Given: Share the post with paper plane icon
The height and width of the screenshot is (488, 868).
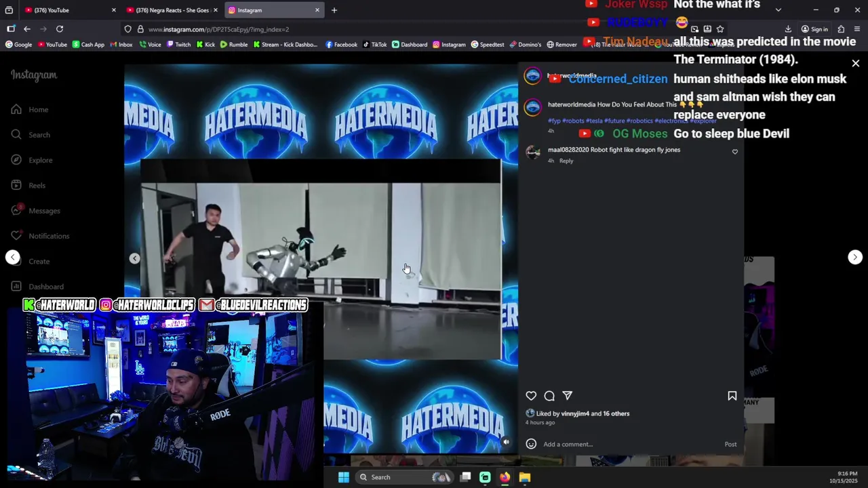Looking at the screenshot, I should coord(568,396).
